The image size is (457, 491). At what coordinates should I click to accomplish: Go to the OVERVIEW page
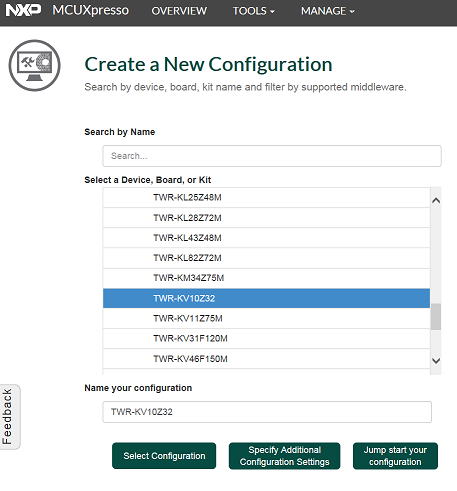point(179,11)
